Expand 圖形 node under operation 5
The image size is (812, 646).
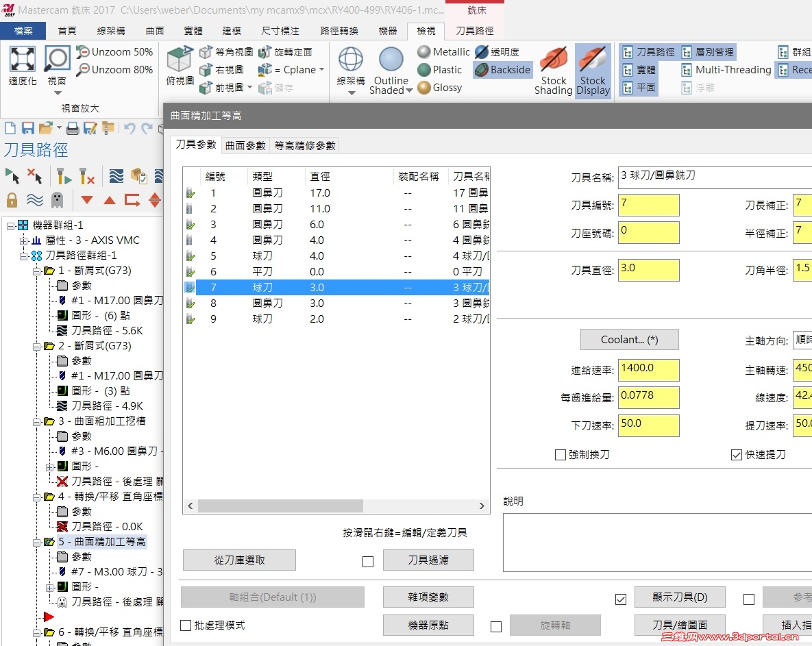coord(50,587)
